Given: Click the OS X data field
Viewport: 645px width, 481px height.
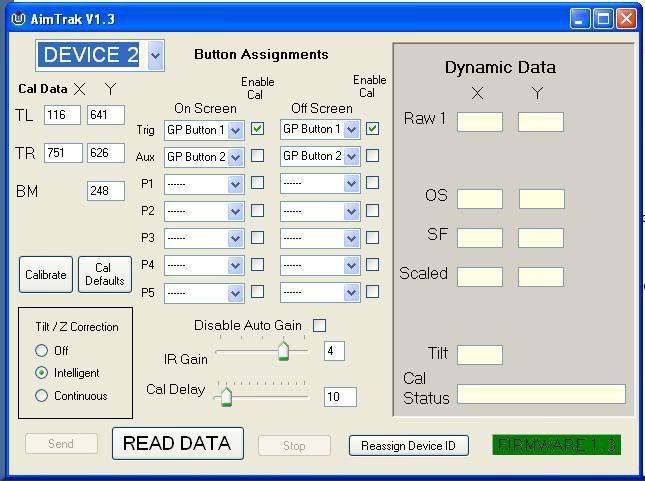Looking at the screenshot, I should pyautogui.click(x=480, y=199).
